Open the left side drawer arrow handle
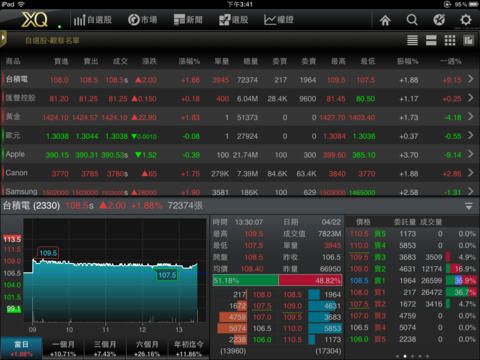Viewport: 480px width, 360px height. 3,39
